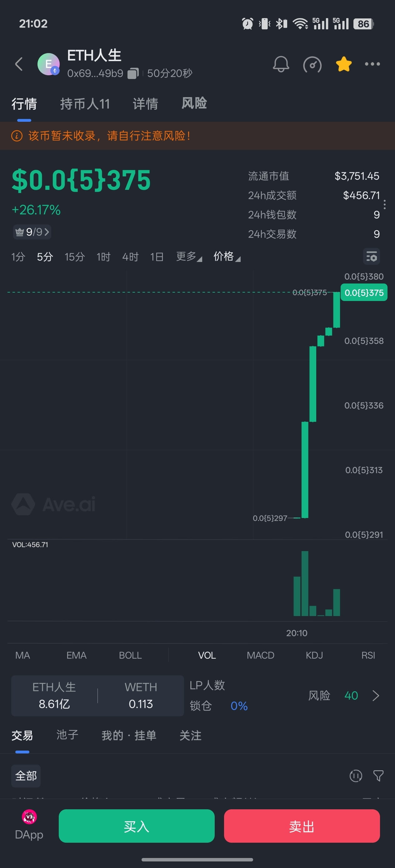
Task: Switch to the 池子 pool tab
Action: coord(67,735)
